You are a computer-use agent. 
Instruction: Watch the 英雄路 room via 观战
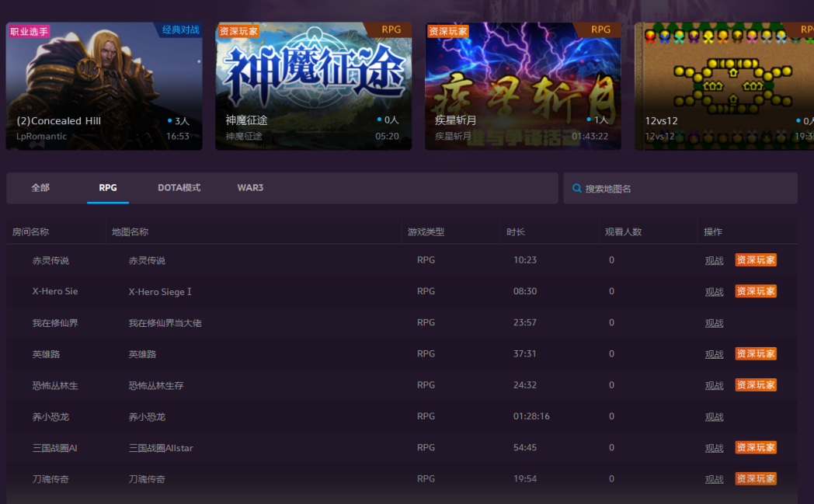tap(715, 354)
